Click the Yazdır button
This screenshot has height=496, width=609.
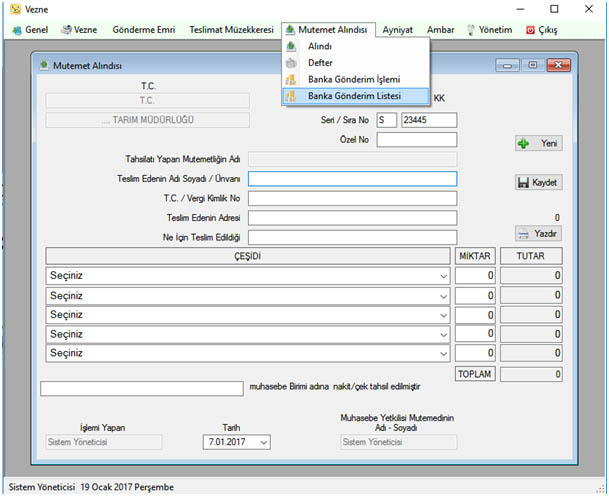point(539,233)
